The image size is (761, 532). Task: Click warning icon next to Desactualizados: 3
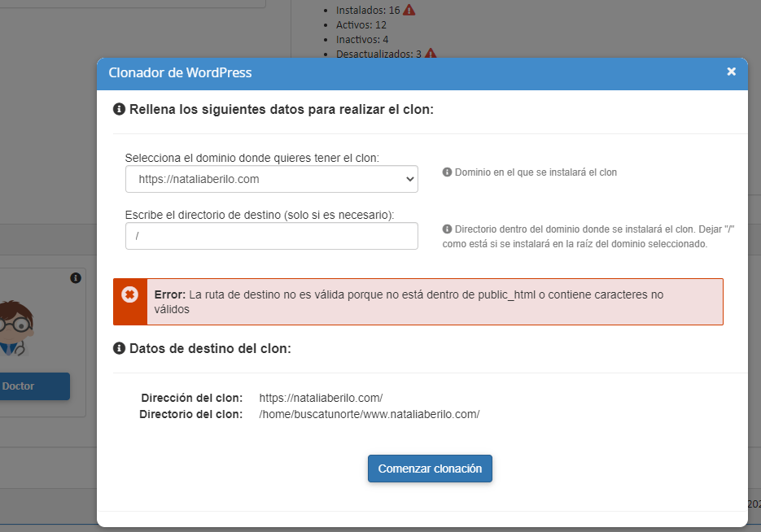(431, 54)
